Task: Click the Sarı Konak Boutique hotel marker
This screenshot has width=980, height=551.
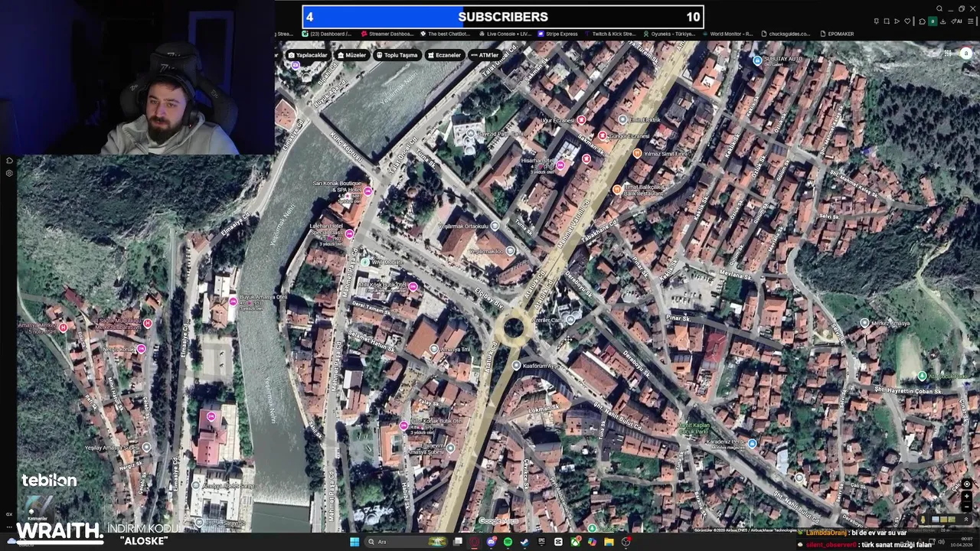Action: 368,191
